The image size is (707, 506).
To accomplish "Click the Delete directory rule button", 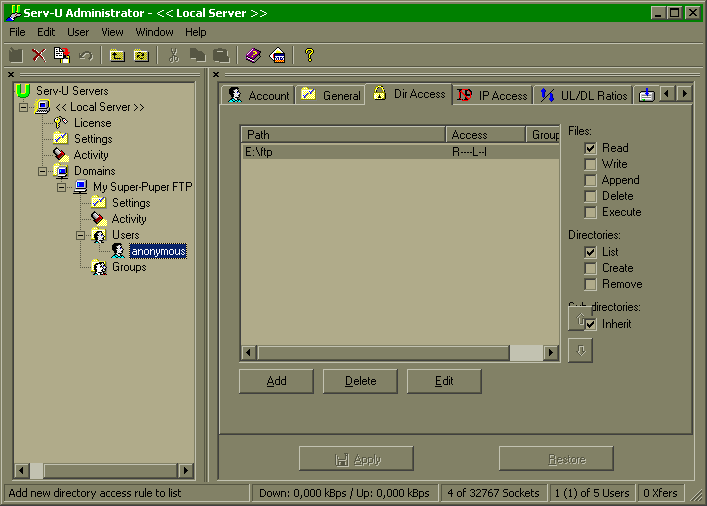I will pos(360,381).
